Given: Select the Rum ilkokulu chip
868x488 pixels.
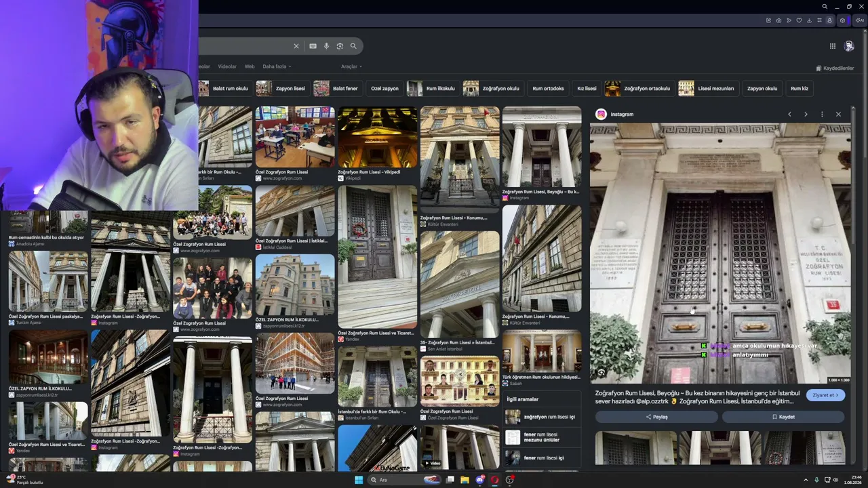Looking at the screenshot, I should 433,89.
